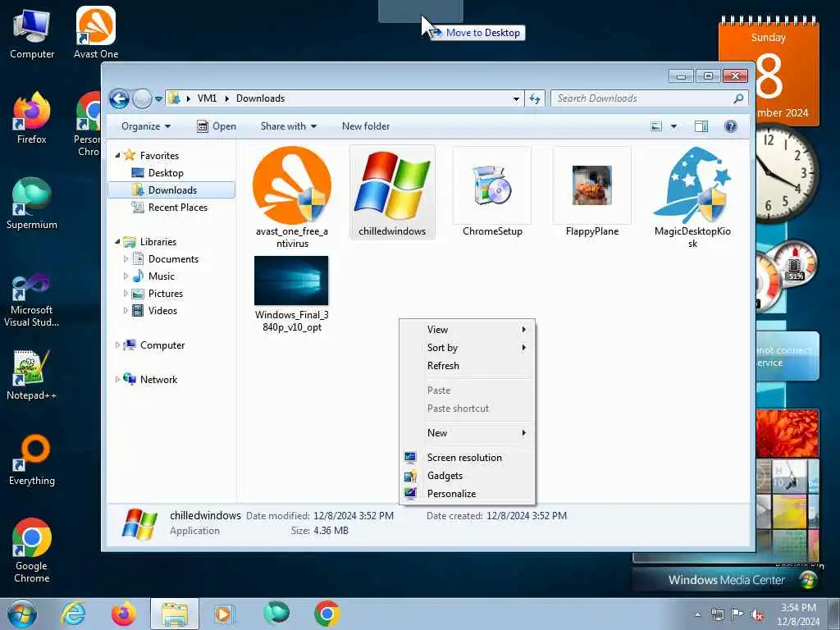Viewport: 840px width, 630px height.
Task: Select Desktop under Favorites
Action: tap(166, 173)
